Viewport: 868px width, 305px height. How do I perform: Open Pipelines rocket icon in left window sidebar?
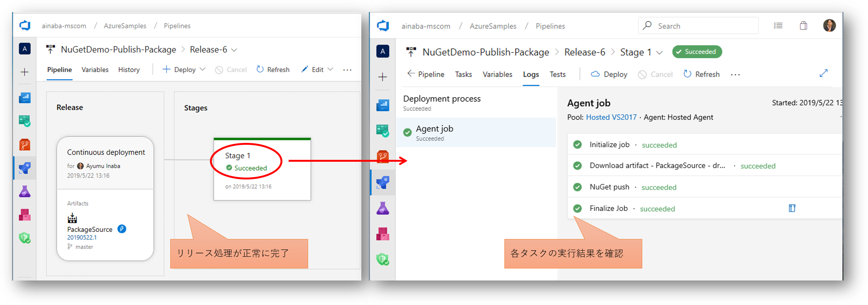click(x=25, y=168)
